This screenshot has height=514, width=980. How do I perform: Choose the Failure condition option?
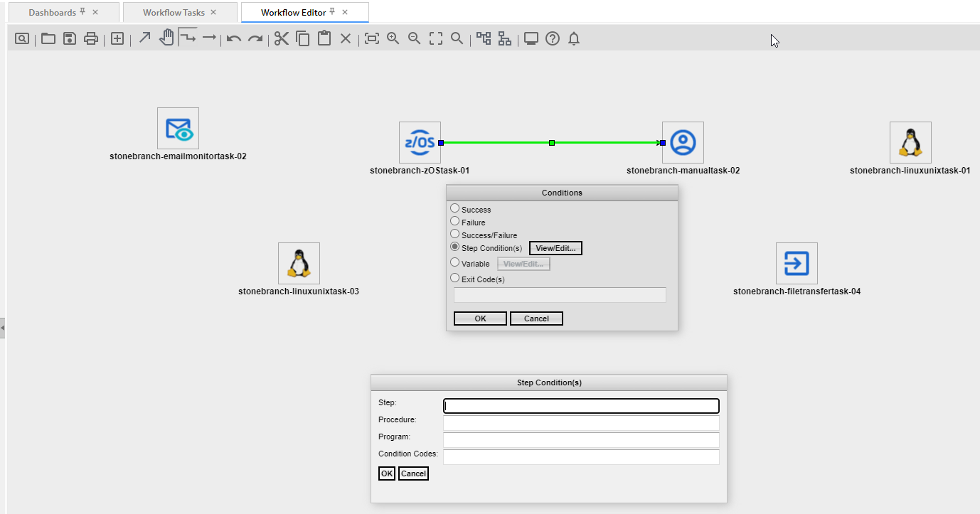[455, 222]
